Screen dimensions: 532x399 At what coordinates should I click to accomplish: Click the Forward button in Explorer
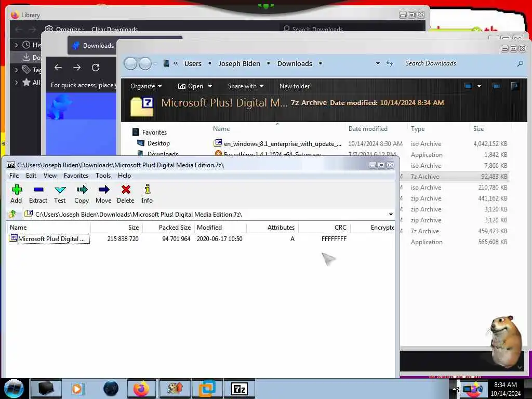[145, 63]
